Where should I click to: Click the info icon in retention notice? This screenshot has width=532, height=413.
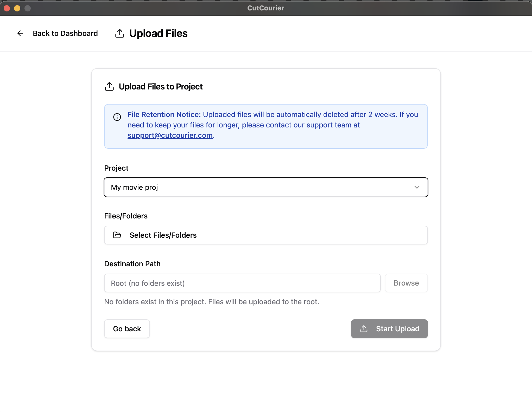point(117,117)
